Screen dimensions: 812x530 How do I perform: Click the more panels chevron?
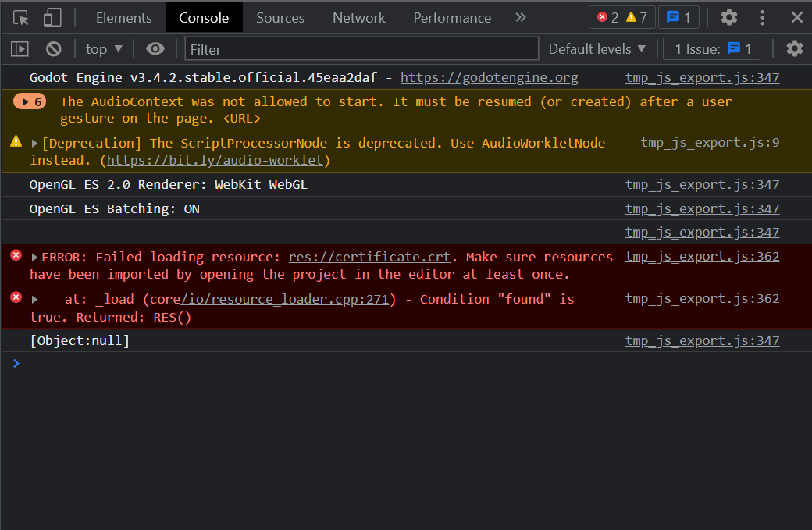tap(520, 16)
